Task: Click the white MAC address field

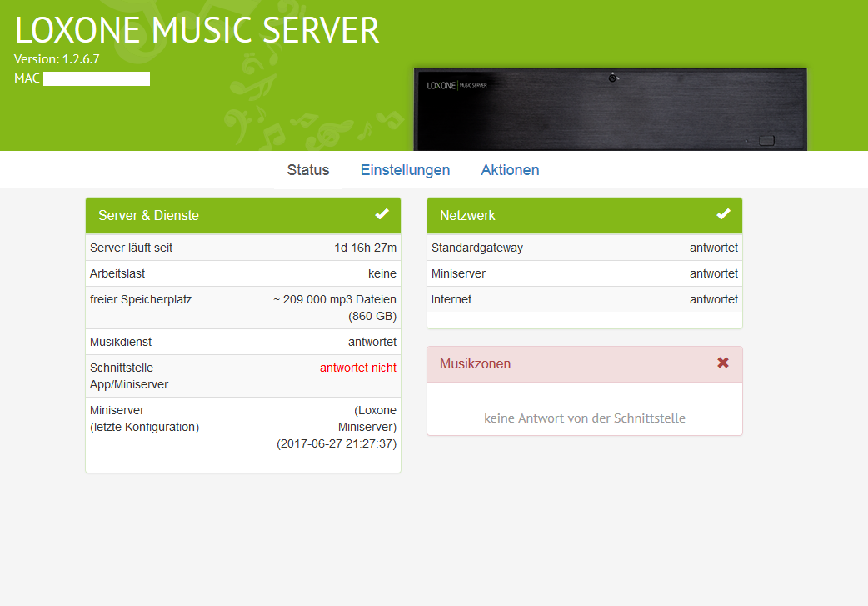Action: click(x=97, y=78)
